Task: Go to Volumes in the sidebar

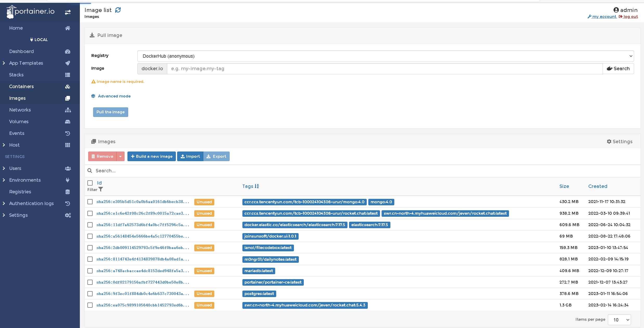Action: pos(19,122)
